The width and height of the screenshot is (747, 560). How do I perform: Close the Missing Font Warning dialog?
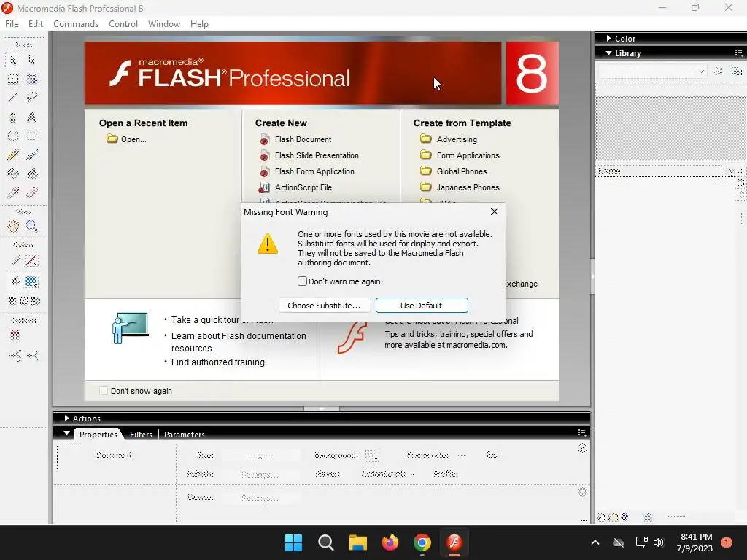(x=495, y=211)
